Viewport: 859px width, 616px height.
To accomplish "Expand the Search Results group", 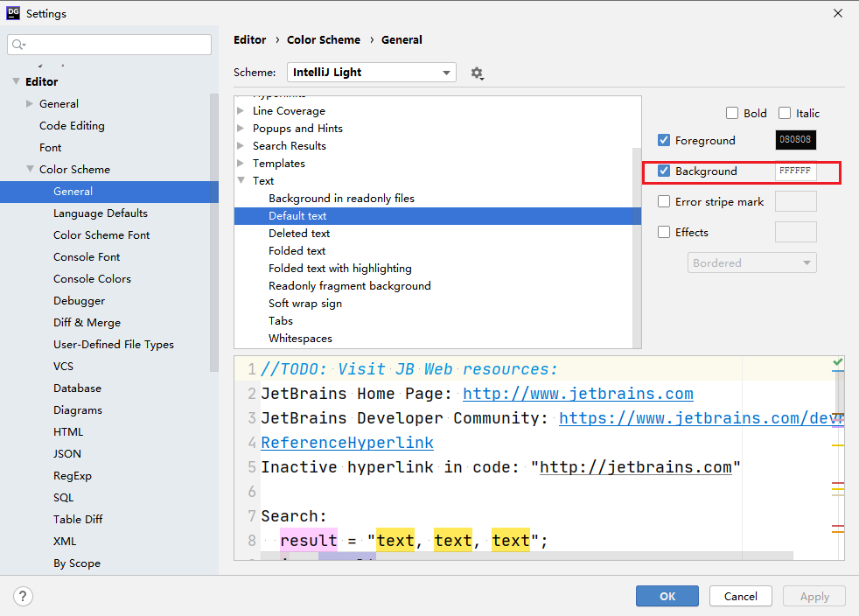I will (241, 146).
